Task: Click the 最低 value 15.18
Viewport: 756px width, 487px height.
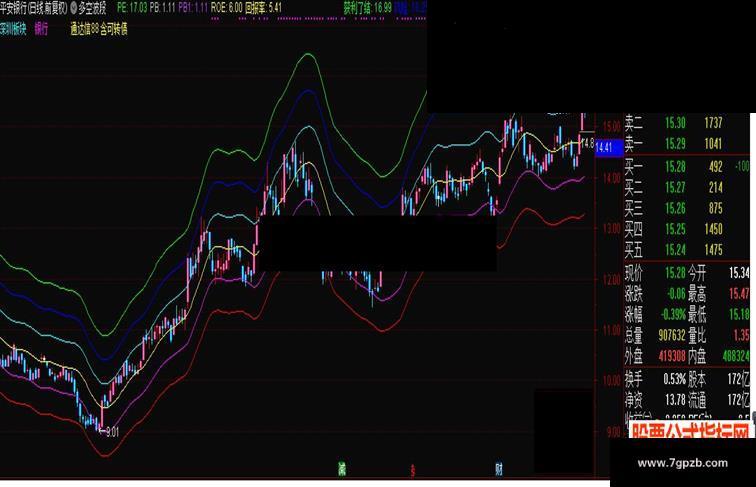Action: click(739, 314)
